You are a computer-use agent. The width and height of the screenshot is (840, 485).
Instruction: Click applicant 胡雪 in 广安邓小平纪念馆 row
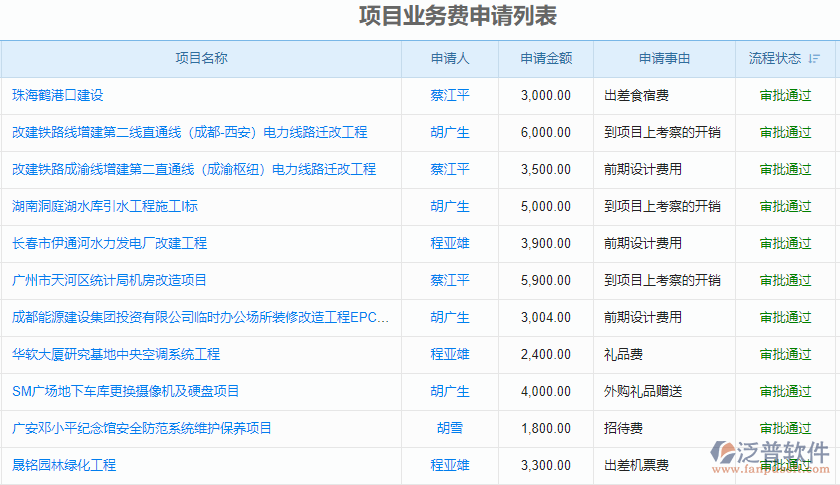pyautogui.click(x=450, y=428)
